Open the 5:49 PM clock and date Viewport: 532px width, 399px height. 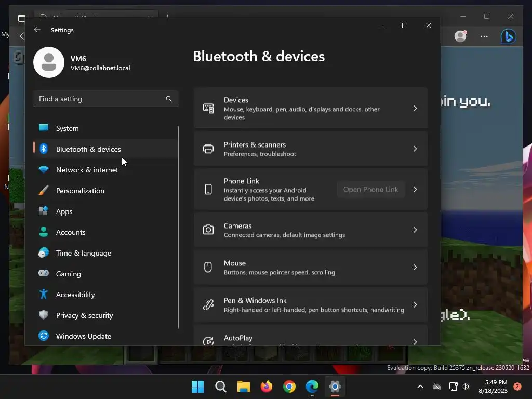pos(493,387)
